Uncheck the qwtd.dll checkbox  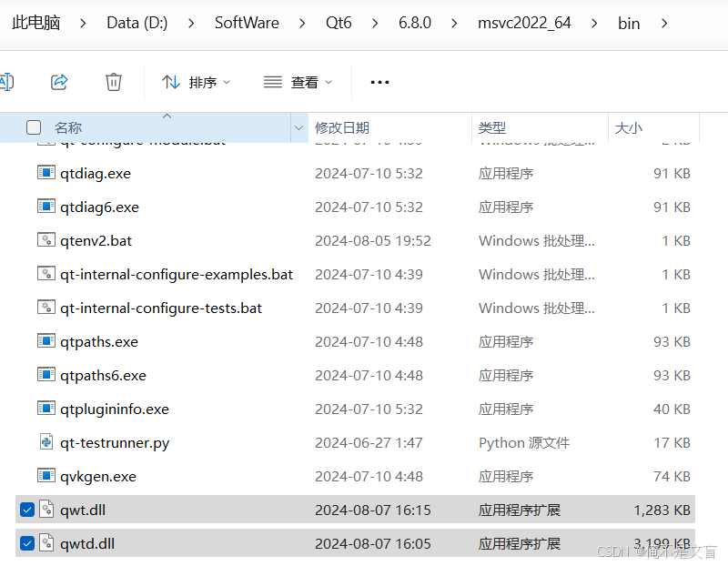coord(27,543)
